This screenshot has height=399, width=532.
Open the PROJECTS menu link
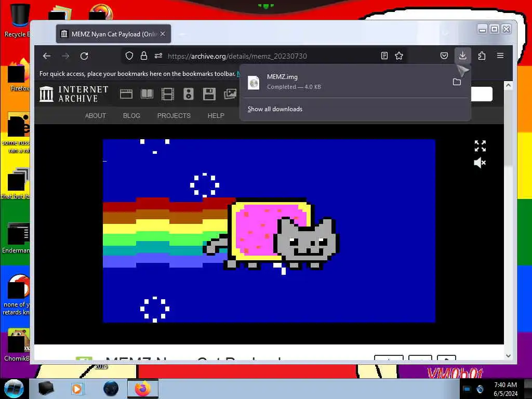click(x=174, y=116)
